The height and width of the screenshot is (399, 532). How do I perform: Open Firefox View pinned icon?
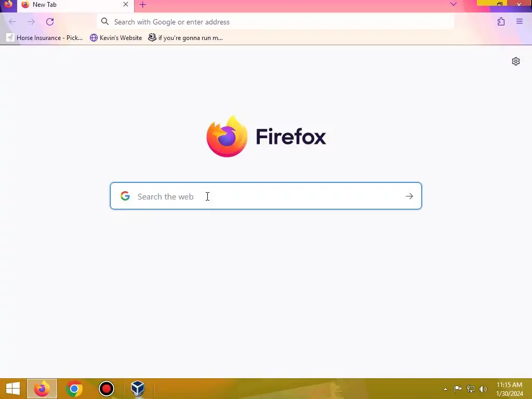8,4
